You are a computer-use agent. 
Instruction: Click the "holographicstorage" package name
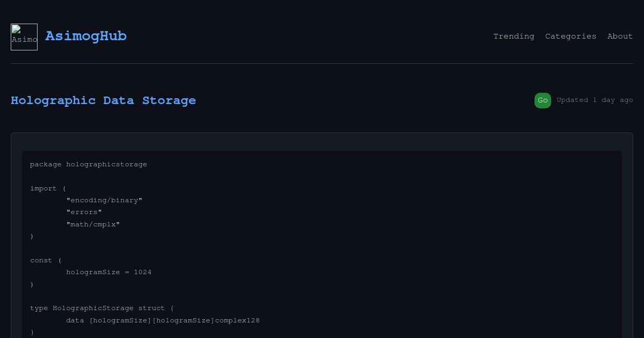(106, 165)
